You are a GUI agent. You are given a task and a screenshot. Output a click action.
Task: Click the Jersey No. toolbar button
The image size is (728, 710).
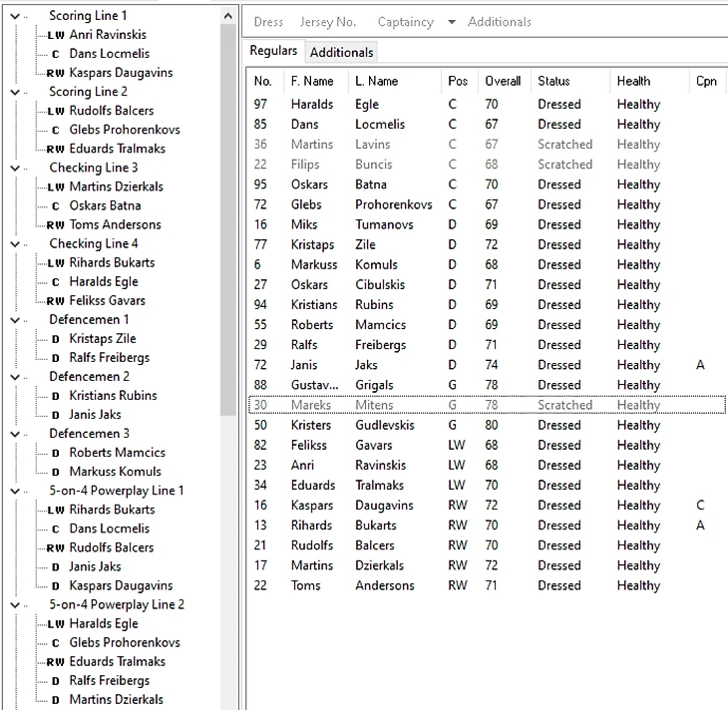[x=327, y=22]
